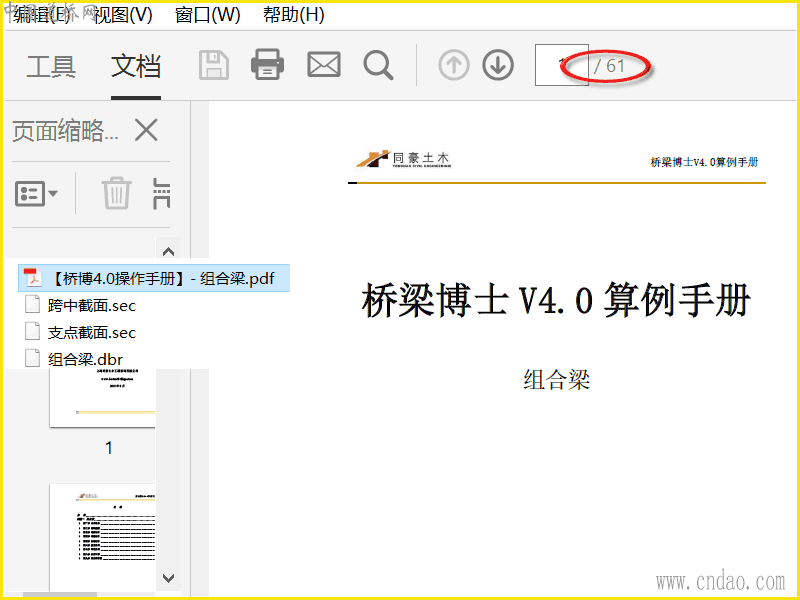Click the 桥梁博士V4.0算例手册 page header text
800x600 pixels.
coord(704,162)
